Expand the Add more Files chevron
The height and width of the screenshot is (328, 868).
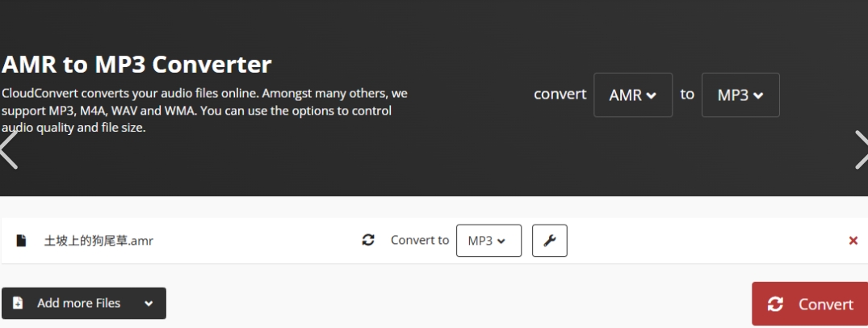point(149,304)
